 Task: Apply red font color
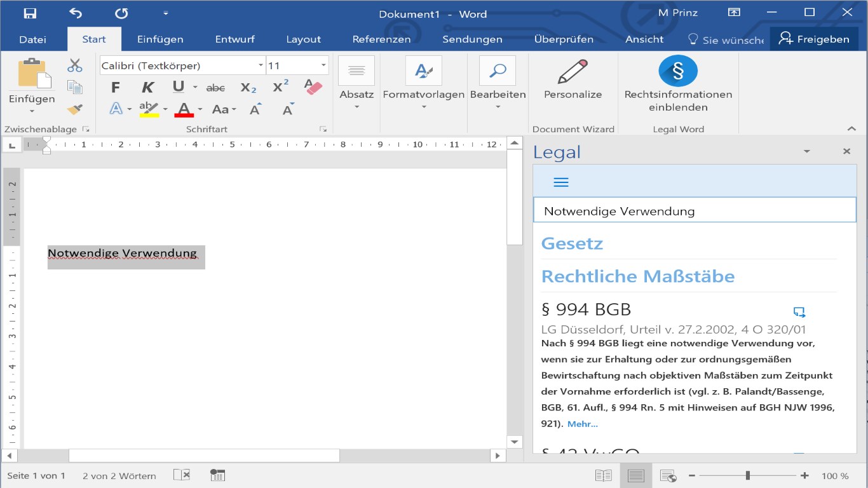[184, 109]
